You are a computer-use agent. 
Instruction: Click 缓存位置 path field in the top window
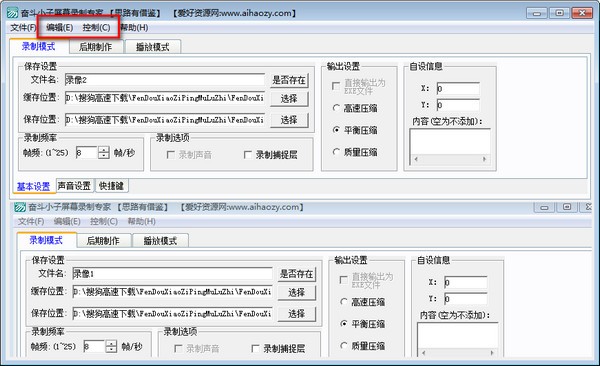(165, 98)
